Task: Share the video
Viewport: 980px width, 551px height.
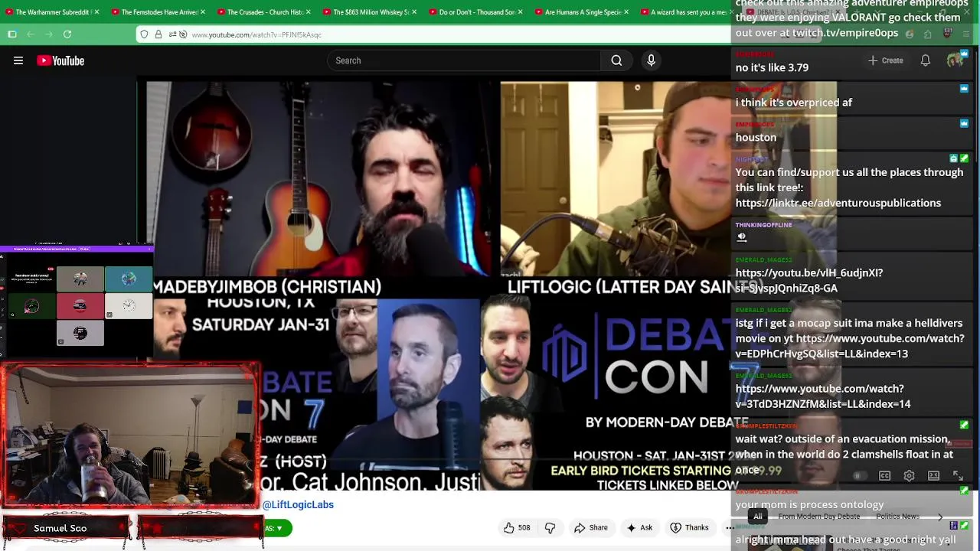Action: click(590, 527)
